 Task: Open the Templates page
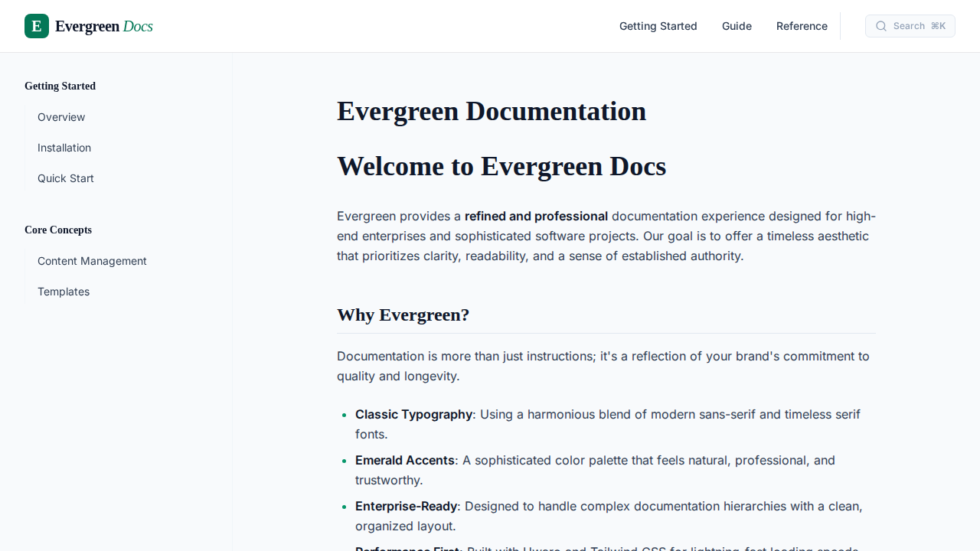click(x=64, y=292)
